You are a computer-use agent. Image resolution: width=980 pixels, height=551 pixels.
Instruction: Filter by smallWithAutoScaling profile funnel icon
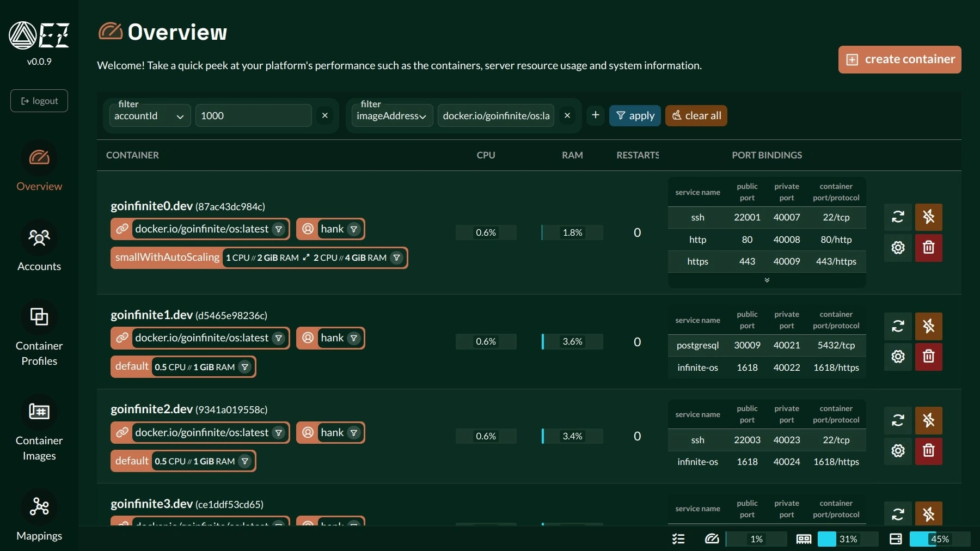tap(397, 258)
